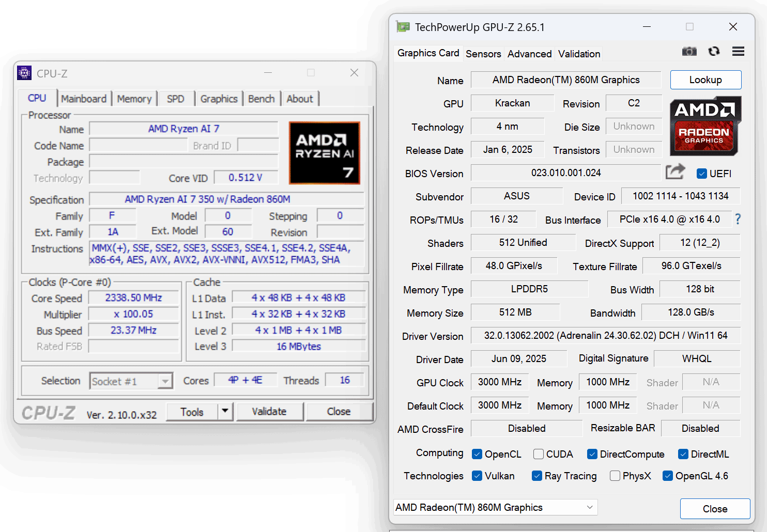Toggle the CUDA checkbox

pos(539,454)
